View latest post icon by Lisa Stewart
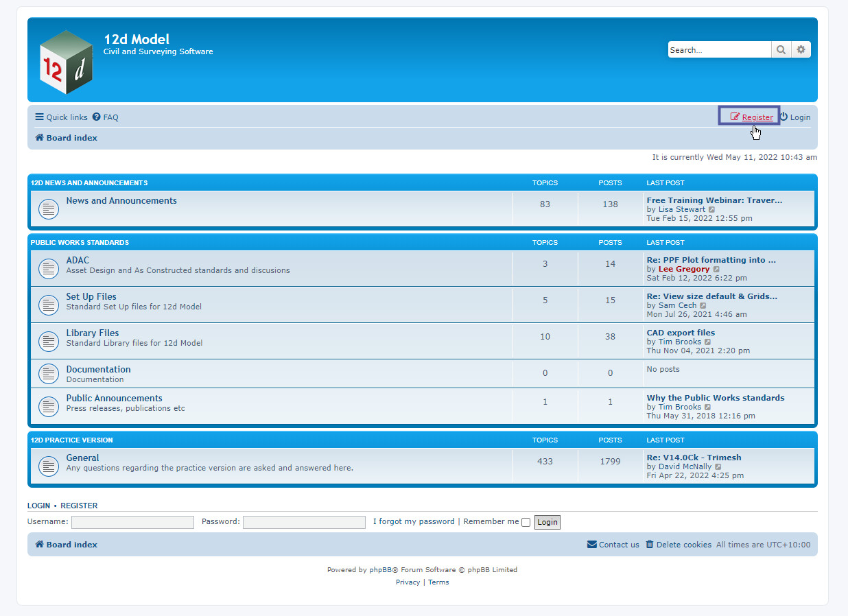This screenshot has height=616, width=848. pos(711,210)
